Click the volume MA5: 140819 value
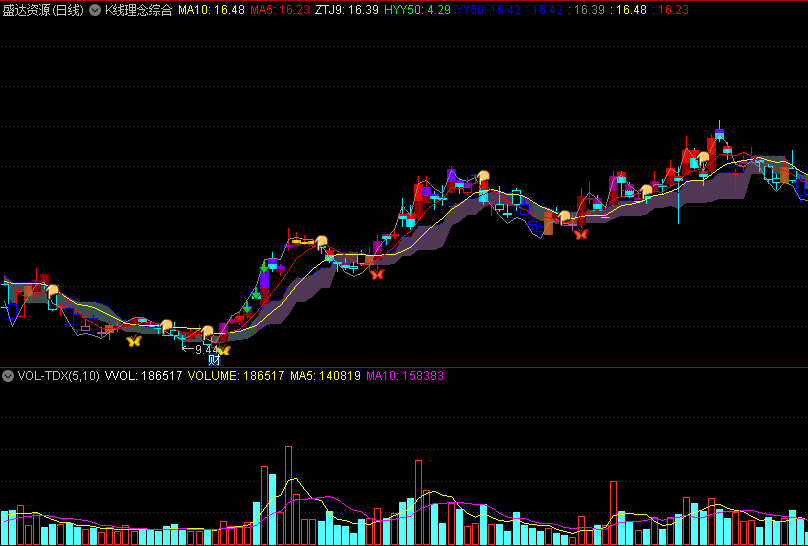The width and height of the screenshot is (808, 546). click(325, 376)
